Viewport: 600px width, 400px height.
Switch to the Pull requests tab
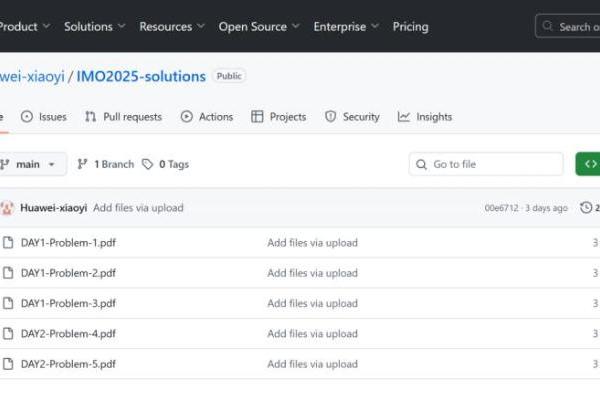(x=123, y=117)
